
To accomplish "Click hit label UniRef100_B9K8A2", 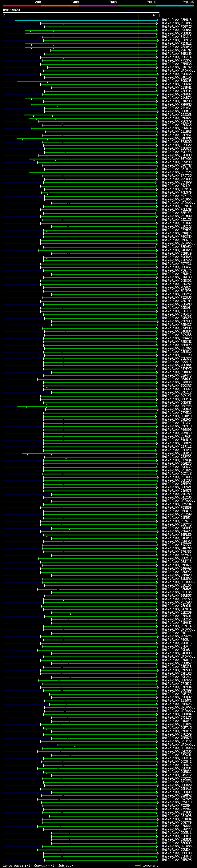I will pos(177,372).
